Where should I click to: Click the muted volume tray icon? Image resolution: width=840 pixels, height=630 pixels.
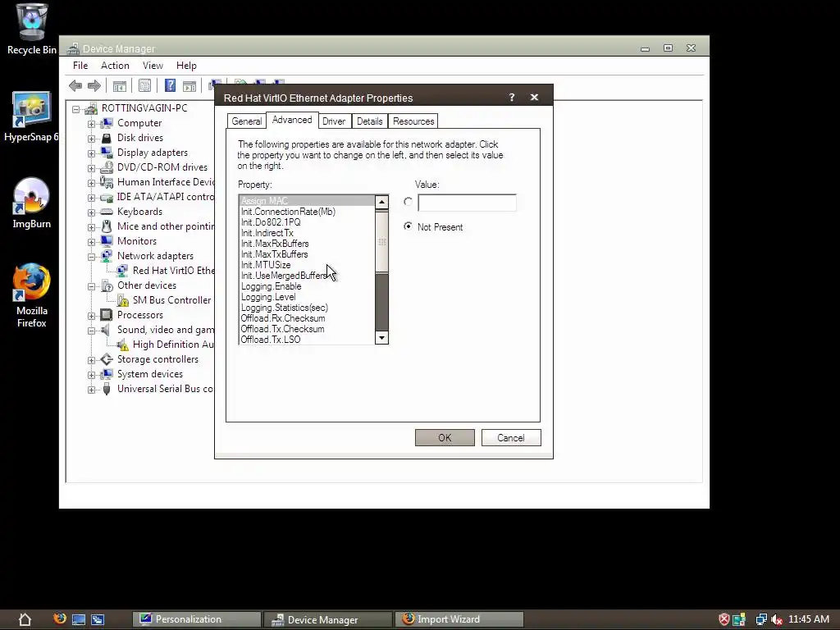pyautogui.click(x=777, y=620)
